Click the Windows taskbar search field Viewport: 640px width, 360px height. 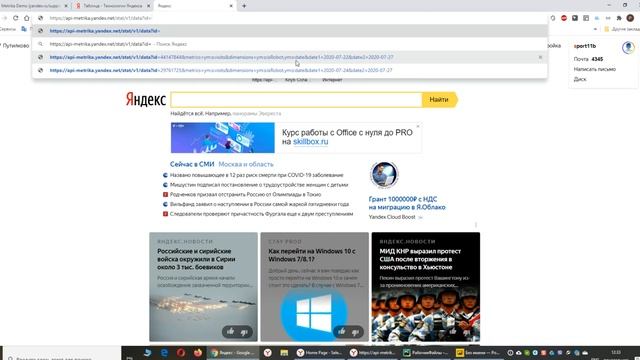coord(62,354)
